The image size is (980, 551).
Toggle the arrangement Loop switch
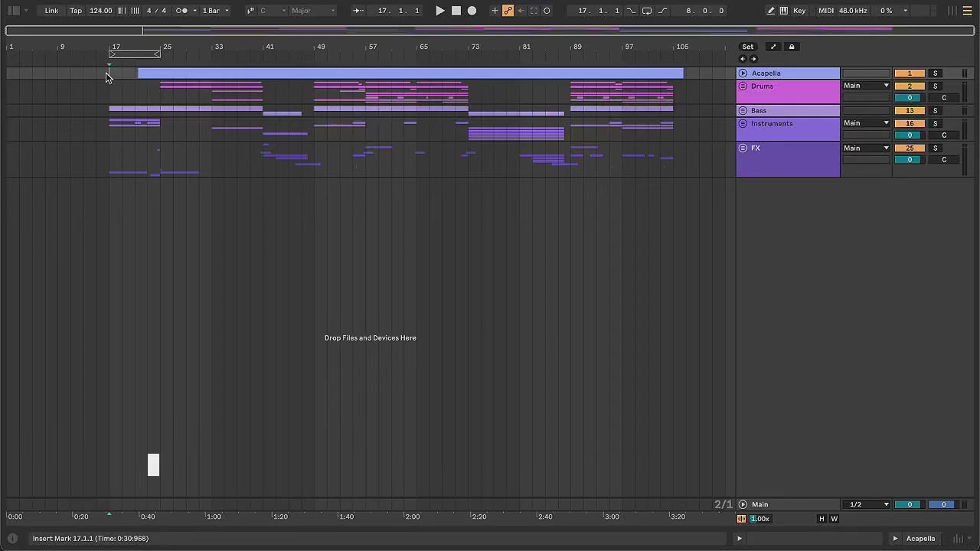pos(646,11)
